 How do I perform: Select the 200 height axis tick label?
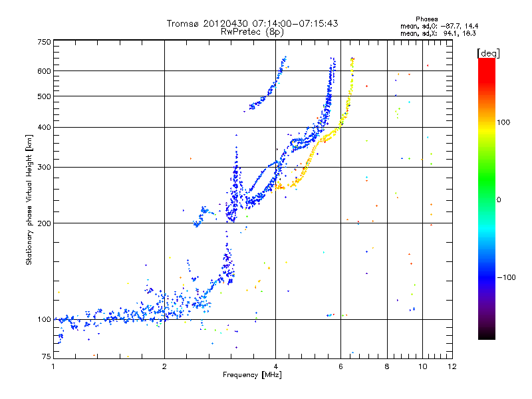[x=45, y=223]
